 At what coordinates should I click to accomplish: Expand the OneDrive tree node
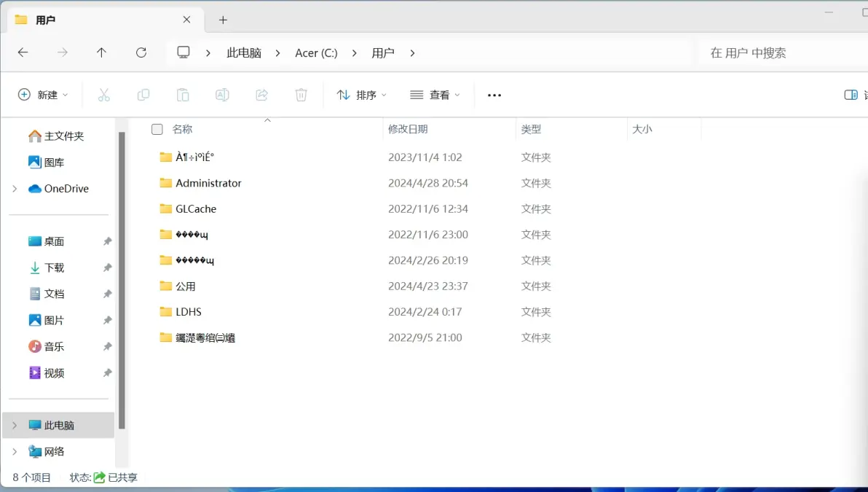coord(15,189)
